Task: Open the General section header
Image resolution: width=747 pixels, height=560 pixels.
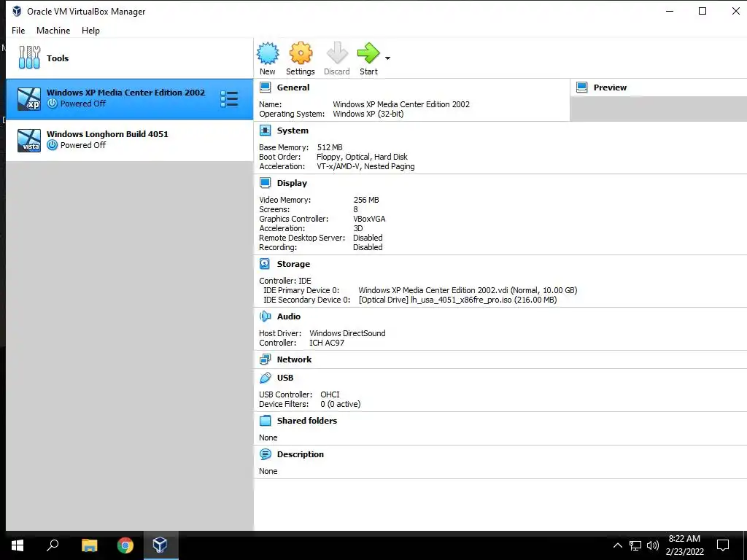Action: (x=293, y=87)
